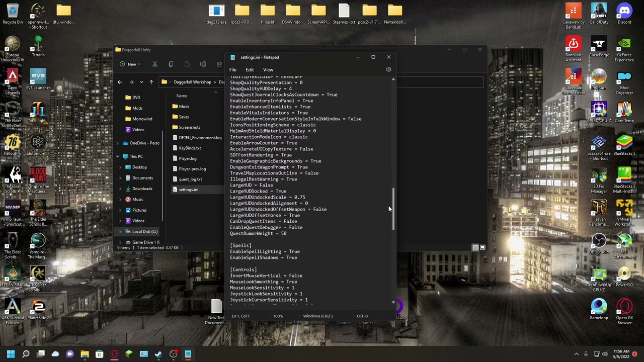Click the 'LargeHUD = False' line
644x362 pixels.
tap(252, 185)
